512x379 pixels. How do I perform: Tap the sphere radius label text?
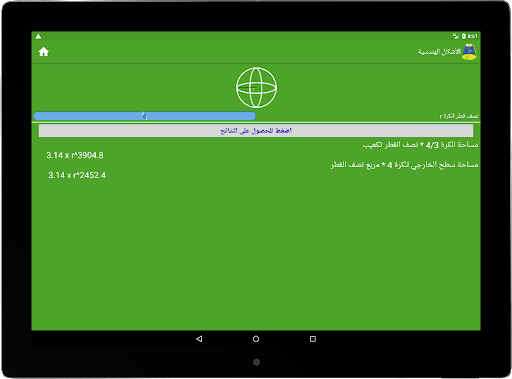[x=459, y=116]
